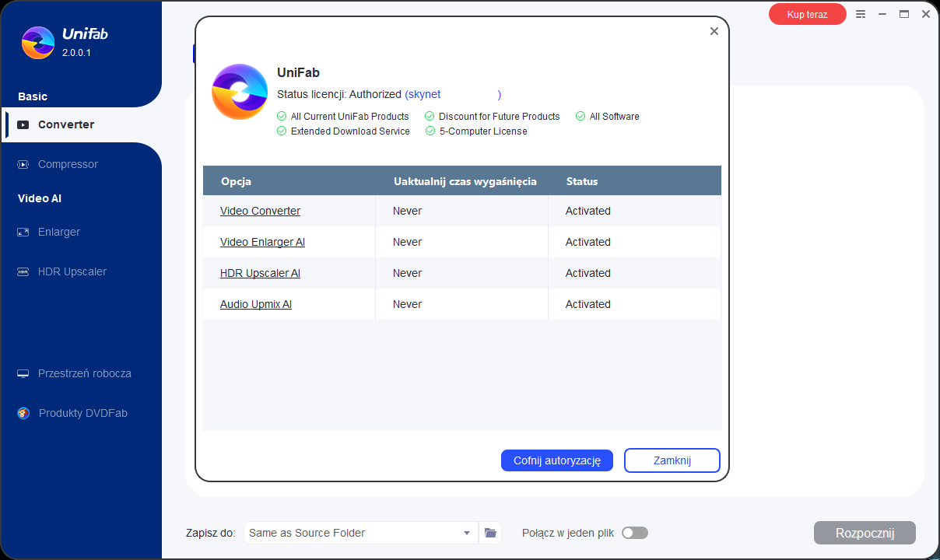The width and height of the screenshot is (940, 560).
Task: Click the large UniFab logo in dialog
Action: pyautogui.click(x=240, y=92)
